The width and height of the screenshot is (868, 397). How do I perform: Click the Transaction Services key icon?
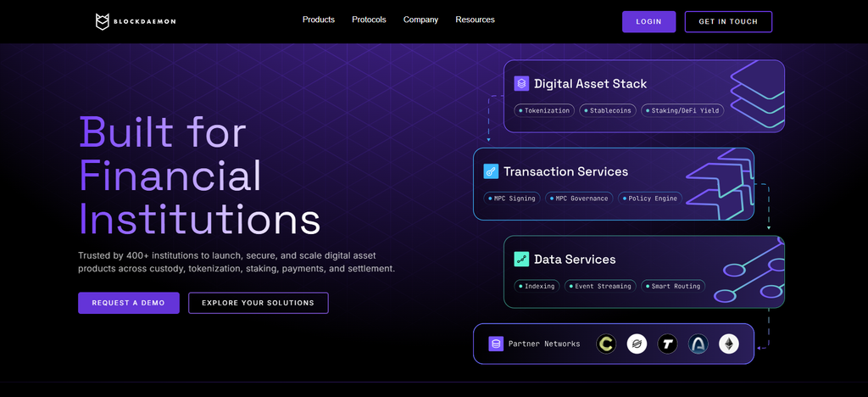tap(491, 171)
